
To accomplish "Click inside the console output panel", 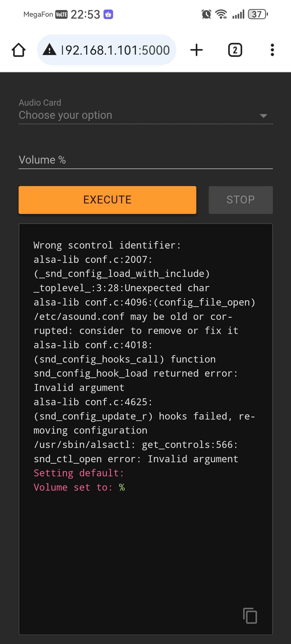I will [x=145, y=537].
